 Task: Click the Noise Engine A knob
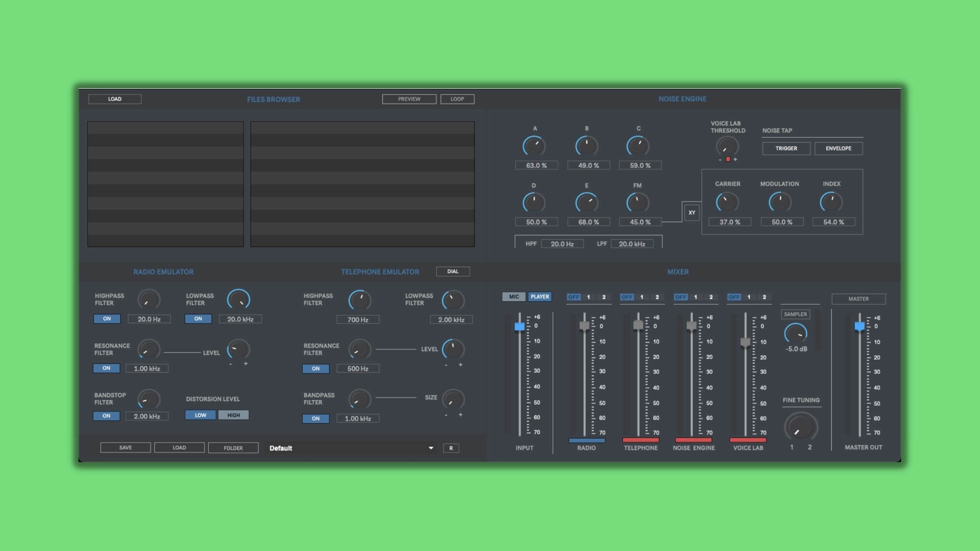[x=534, y=146]
